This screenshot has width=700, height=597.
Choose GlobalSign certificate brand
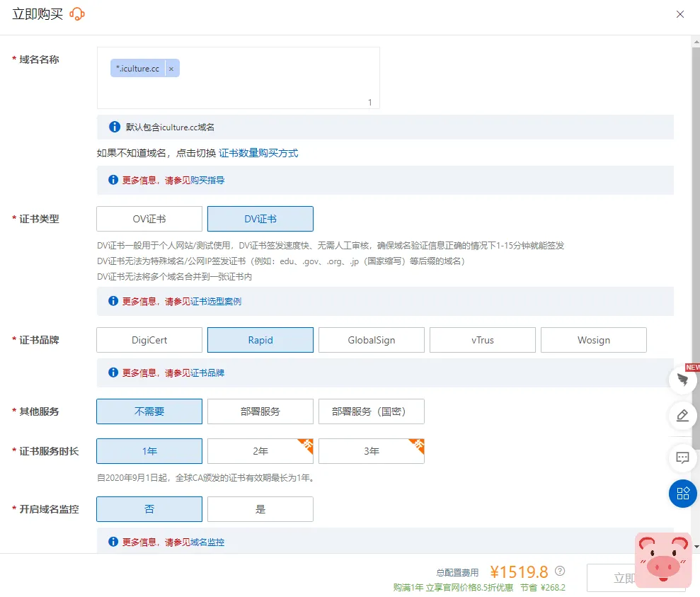point(372,340)
